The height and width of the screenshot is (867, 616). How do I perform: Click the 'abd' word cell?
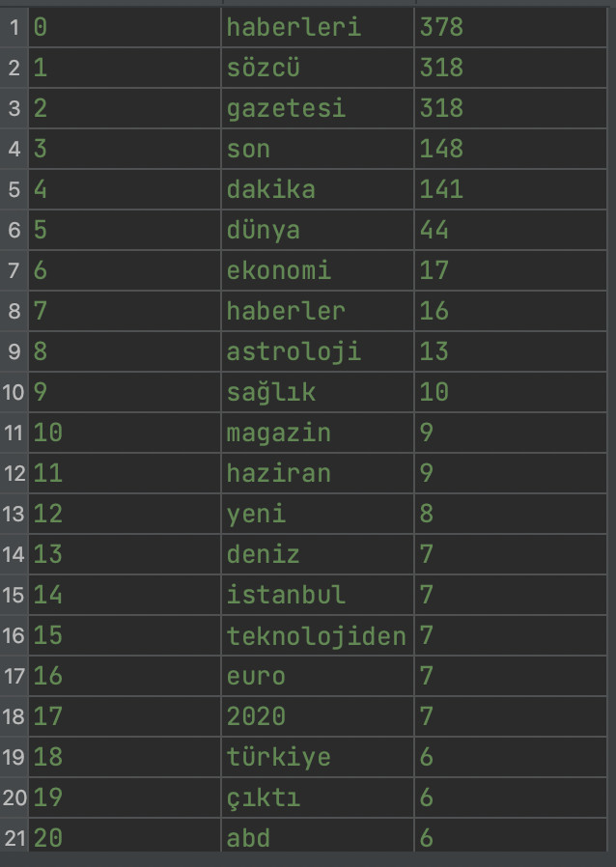[x=318, y=835]
